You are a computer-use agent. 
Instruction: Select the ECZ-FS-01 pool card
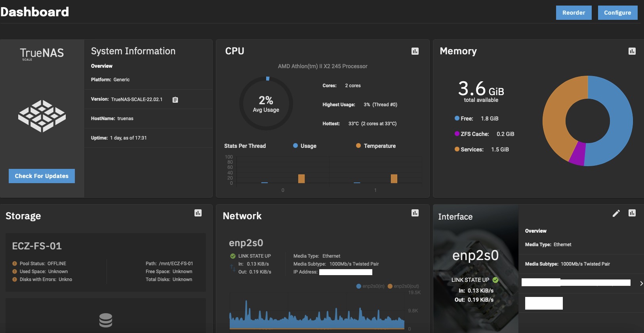click(106, 262)
